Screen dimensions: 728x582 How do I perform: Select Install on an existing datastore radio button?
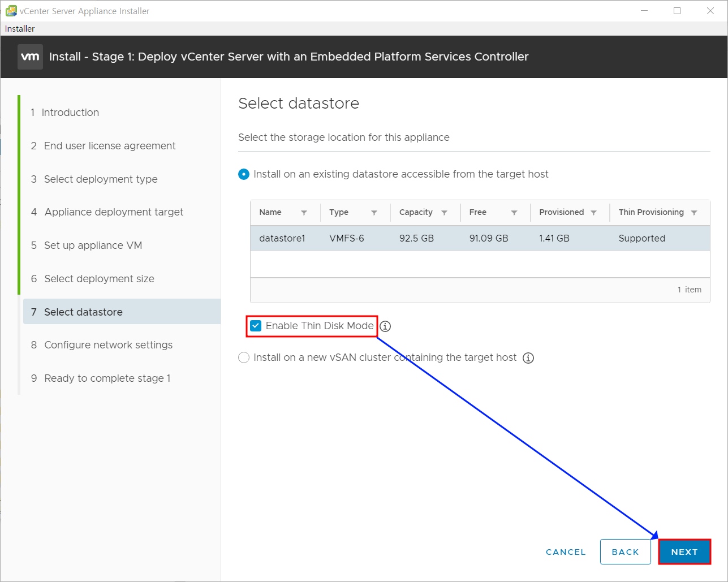(244, 174)
